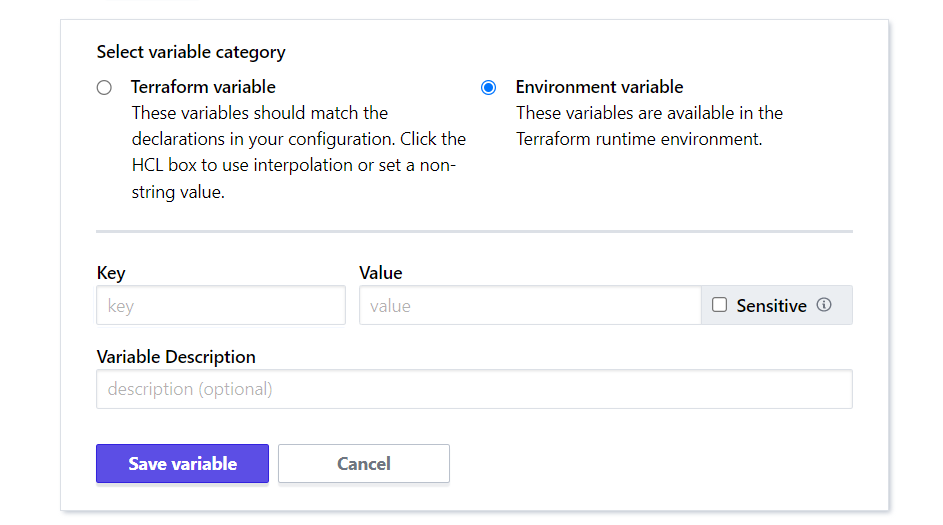Click into the Key input field

click(220, 306)
